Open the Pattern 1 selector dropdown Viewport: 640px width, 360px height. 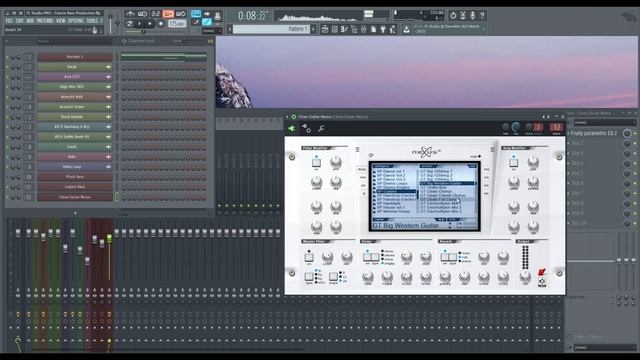[271, 29]
